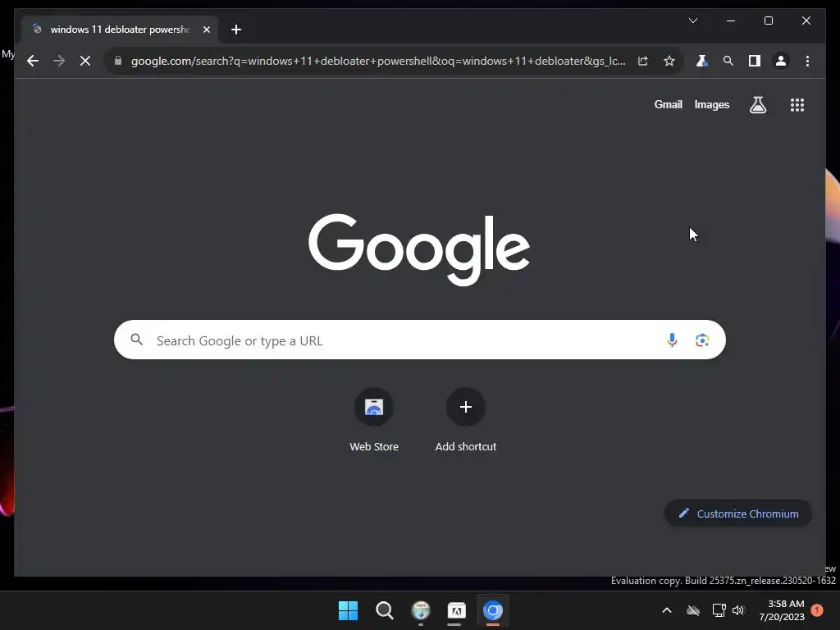This screenshot has height=630, width=840.
Task: Start voice search with the microphone
Action: [672, 340]
